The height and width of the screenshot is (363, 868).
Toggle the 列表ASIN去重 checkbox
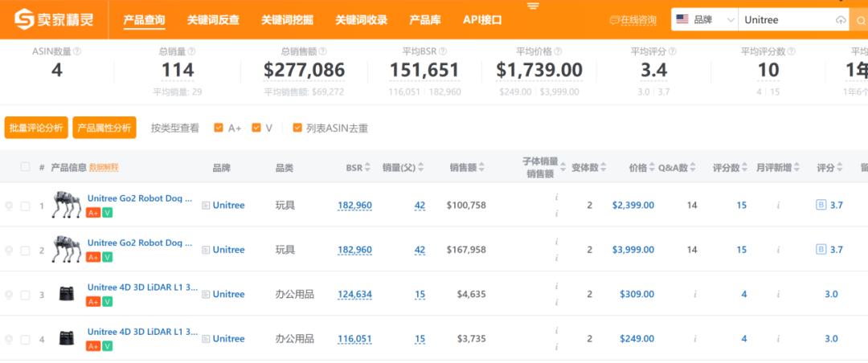click(x=297, y=128)
